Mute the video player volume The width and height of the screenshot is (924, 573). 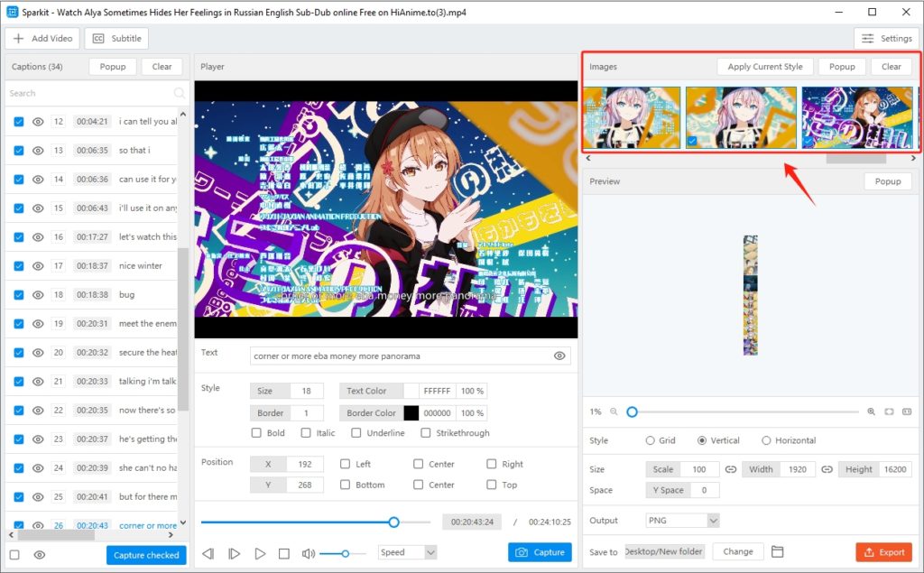308,552
